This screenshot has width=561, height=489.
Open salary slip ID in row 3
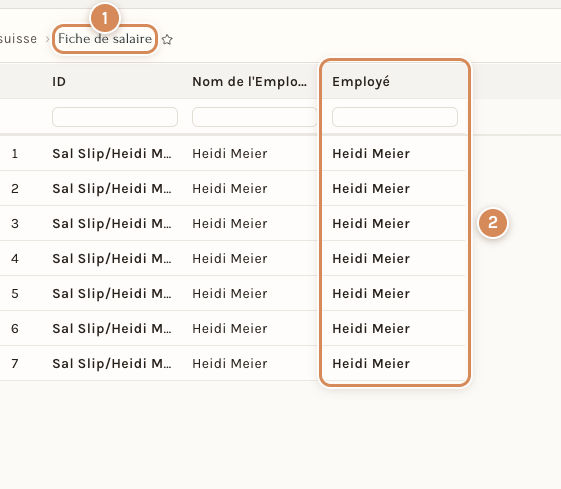click(112, 224)
